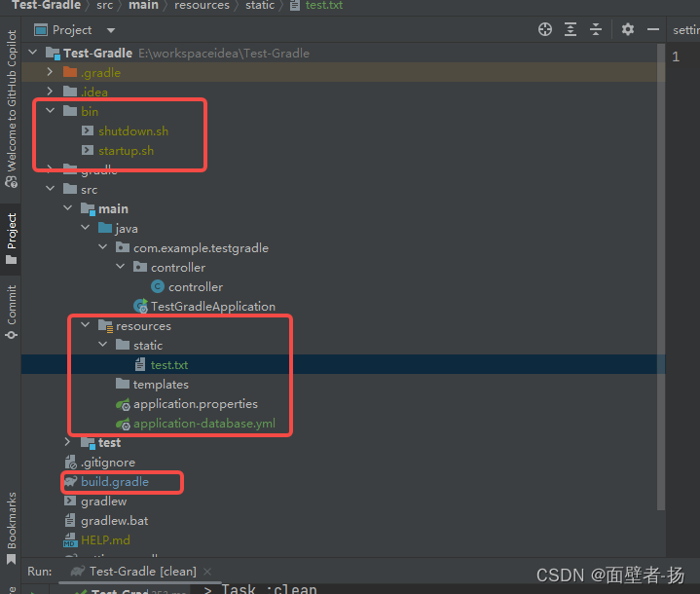Collapse the static folder chevron

[x=102, y=345]
